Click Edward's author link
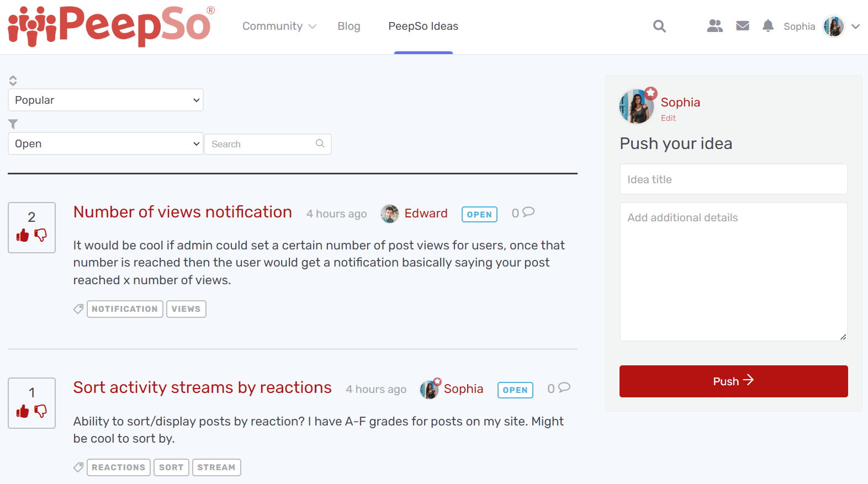868x484 pixels. (x=426, y=214)
